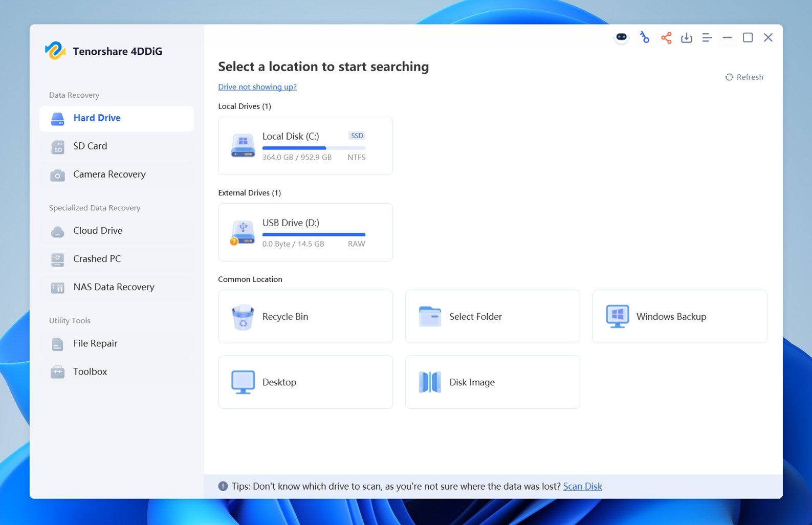
Task: Select Local Disk (C:) drive
Action: coord(305,146)
